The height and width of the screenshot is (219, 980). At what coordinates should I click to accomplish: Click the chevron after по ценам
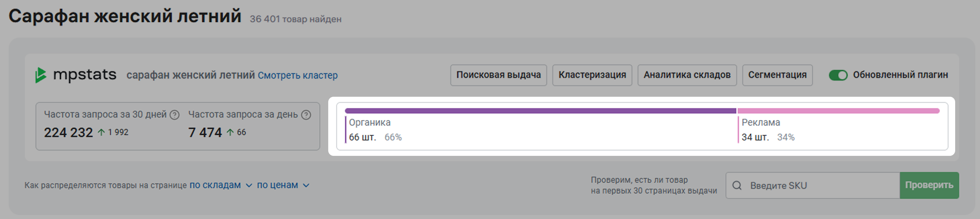(306, 185)
